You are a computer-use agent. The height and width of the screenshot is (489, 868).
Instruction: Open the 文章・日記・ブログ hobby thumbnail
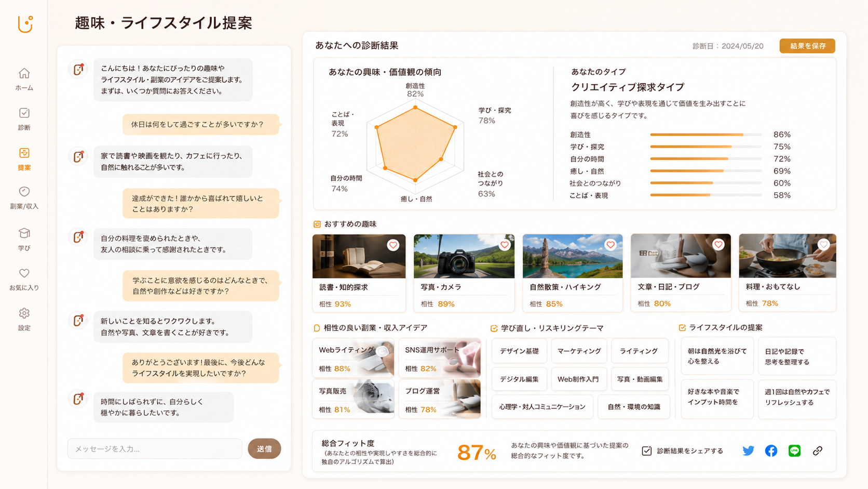click(681, 256)
